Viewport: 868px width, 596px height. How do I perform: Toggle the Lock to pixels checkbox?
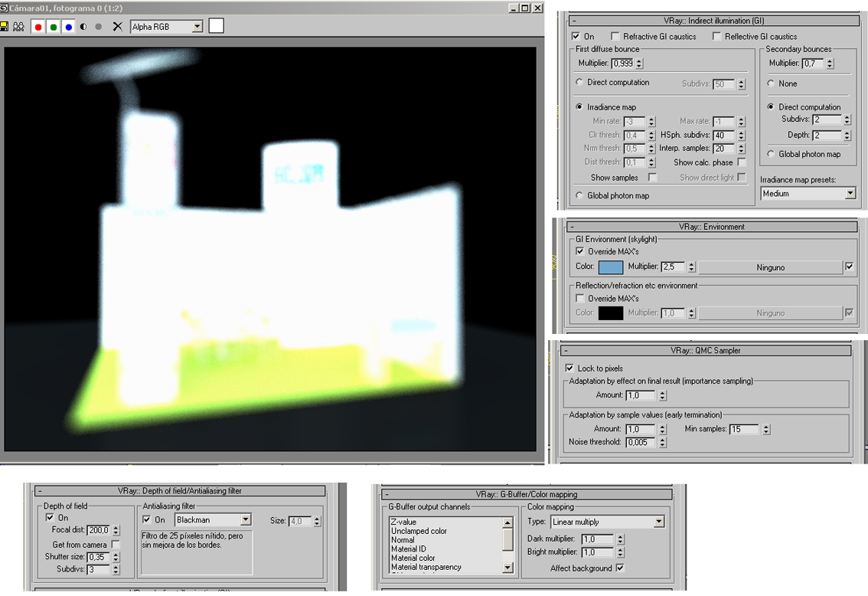(x=569, y=368)
